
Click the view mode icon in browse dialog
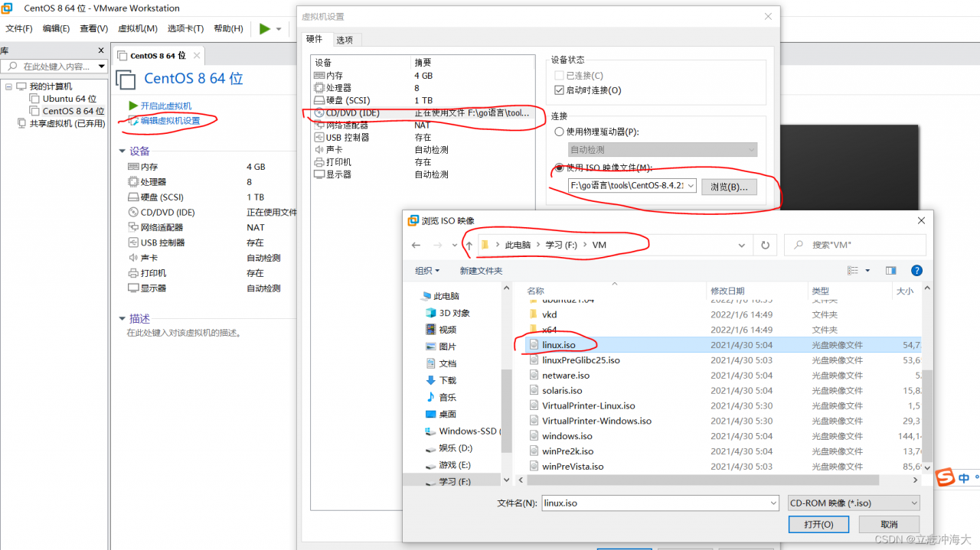853,271
